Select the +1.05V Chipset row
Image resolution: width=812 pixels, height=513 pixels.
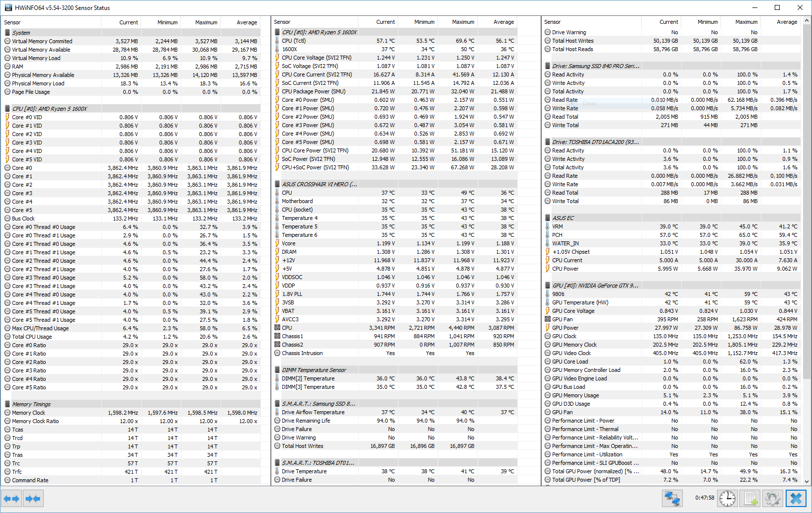click(672, 252)
